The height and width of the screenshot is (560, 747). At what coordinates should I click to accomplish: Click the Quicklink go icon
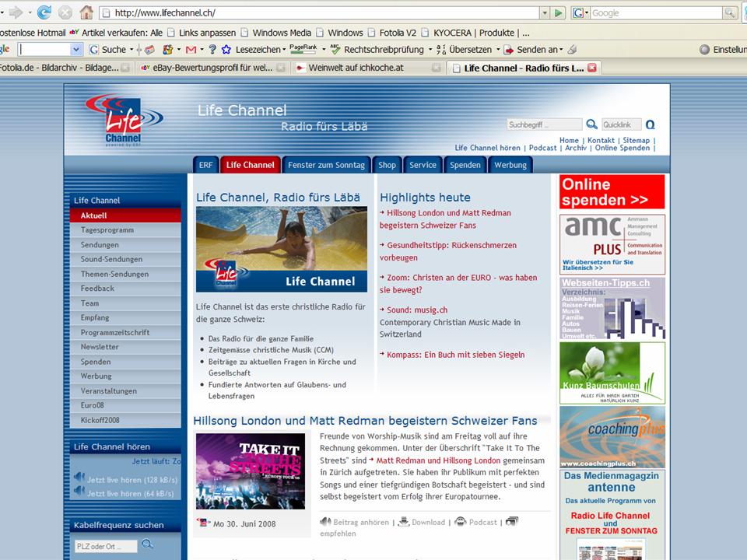[651, 124]
